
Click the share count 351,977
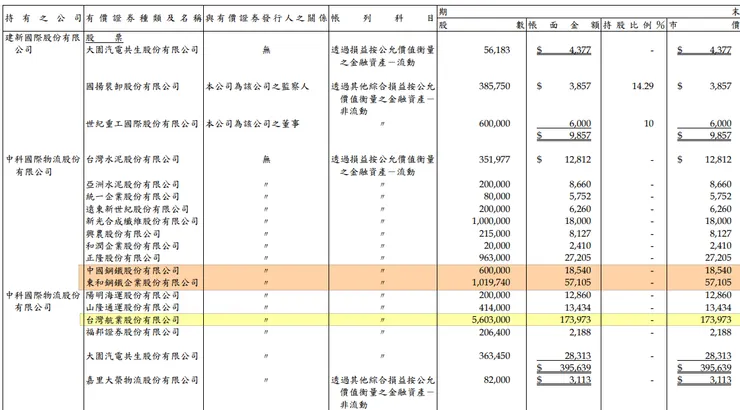(494, 159)
